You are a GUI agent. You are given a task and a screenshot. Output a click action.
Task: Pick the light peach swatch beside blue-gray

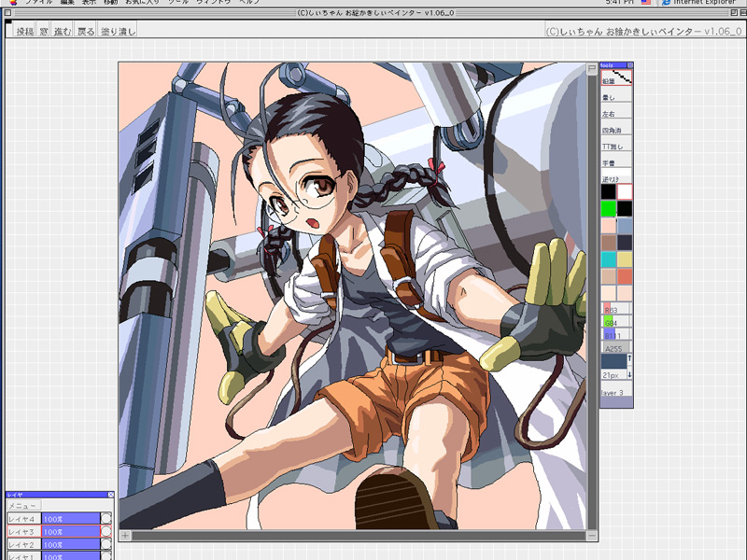(x=609, y=225)
